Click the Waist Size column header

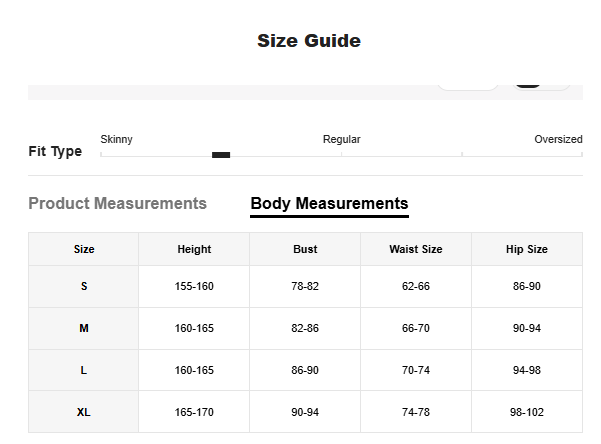(415, 250)
